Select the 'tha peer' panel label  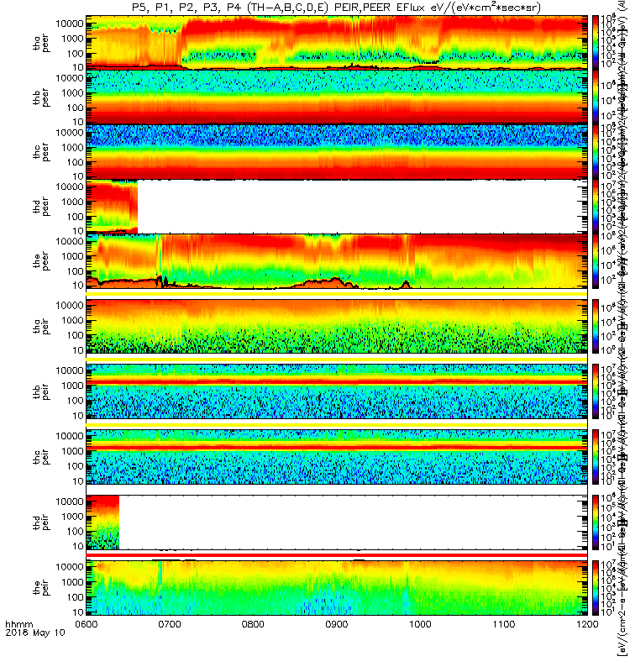pyautogui.click(x=41, y=43)
